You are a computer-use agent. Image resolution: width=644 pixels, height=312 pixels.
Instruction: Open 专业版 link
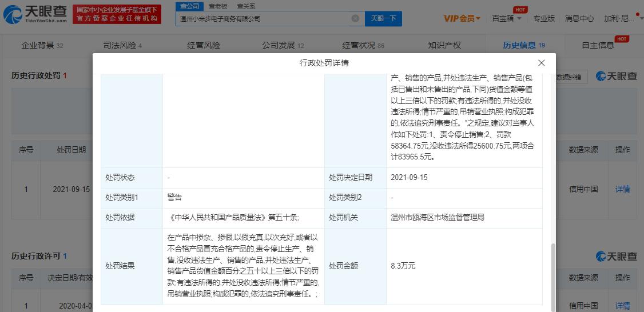544,18
